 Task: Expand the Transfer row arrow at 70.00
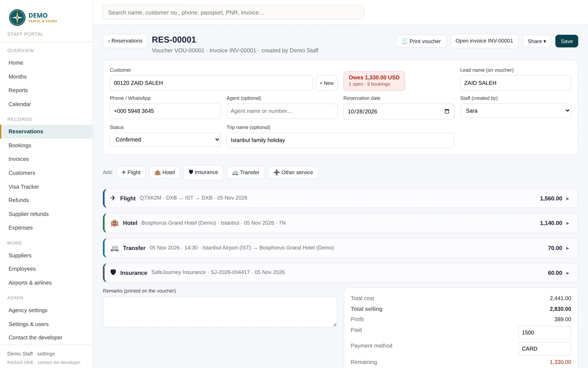567,248
